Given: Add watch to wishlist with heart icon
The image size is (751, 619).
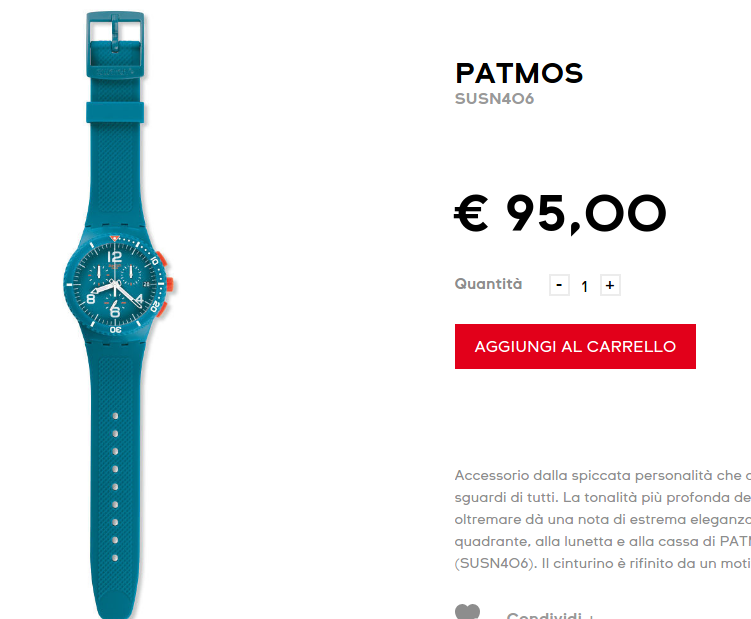Looking at the screenshot, I should coord(467,612).
